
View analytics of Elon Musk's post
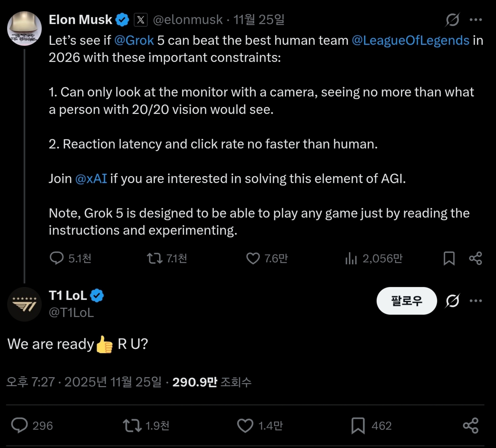[x=351, y=258]
